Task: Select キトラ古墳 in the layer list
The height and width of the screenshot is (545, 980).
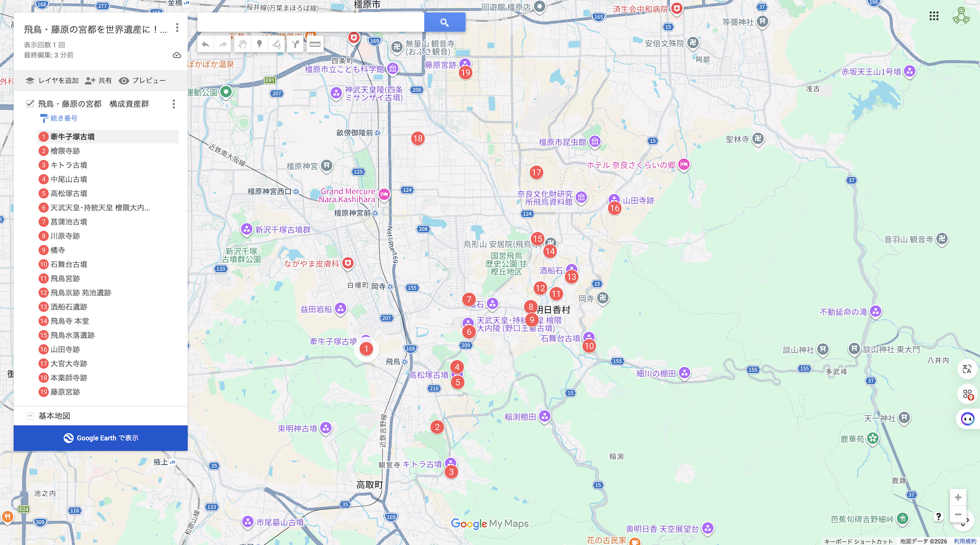Action: coord(108,165)
